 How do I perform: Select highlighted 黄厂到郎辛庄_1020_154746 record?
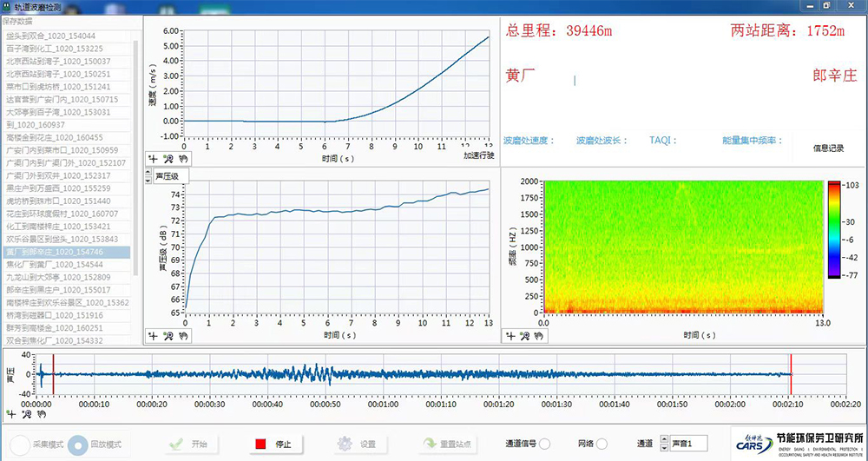click(x=66, y=253)
